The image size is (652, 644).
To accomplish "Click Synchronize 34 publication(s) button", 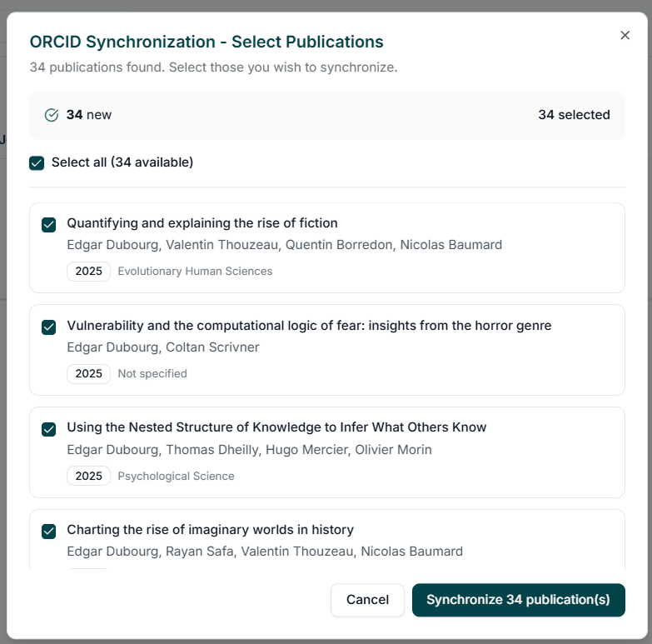I will [518, 600].
